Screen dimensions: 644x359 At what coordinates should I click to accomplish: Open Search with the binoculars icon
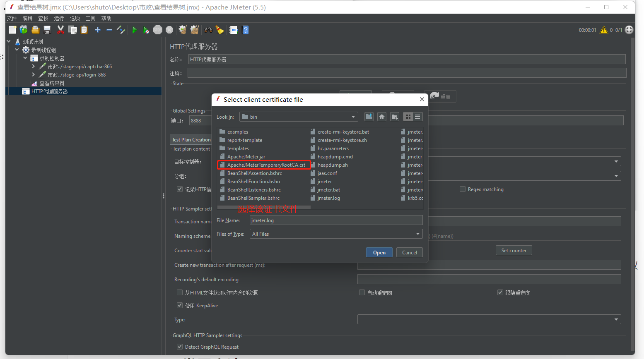coord(208,30)
